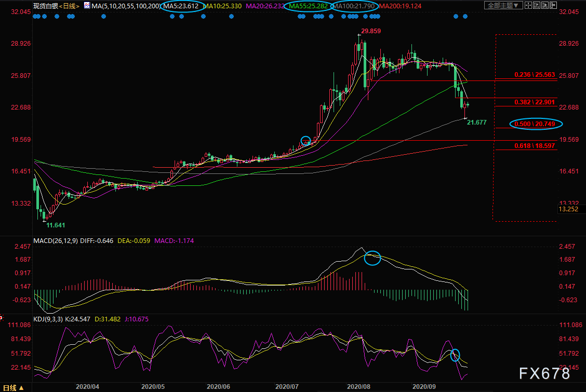
Task: Open the <日线> timeframe selector beside 现货白银
Action: tap(68, 6)
